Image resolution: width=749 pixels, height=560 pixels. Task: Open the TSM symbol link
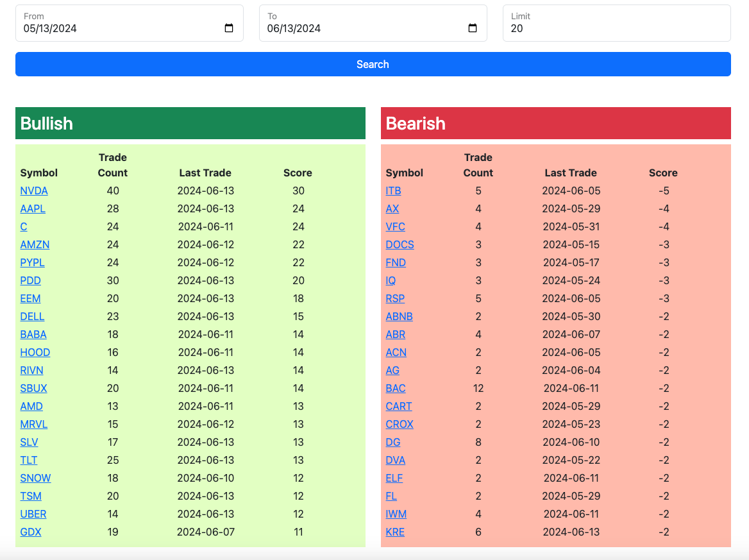tap(31, 496)
